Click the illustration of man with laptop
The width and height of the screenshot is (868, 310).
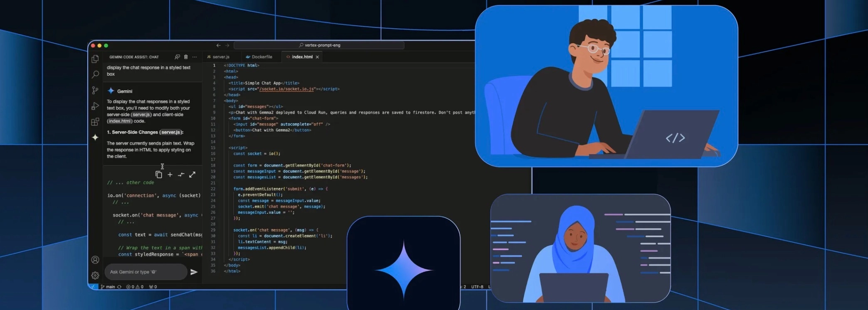click(x=607, y=86)
